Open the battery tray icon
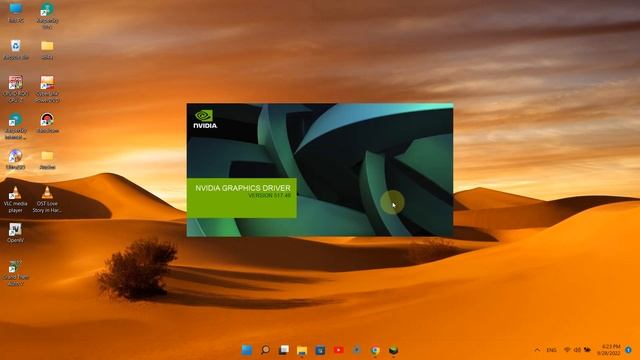The height and width of the screenshot is (360, 640). coord(587,350)
